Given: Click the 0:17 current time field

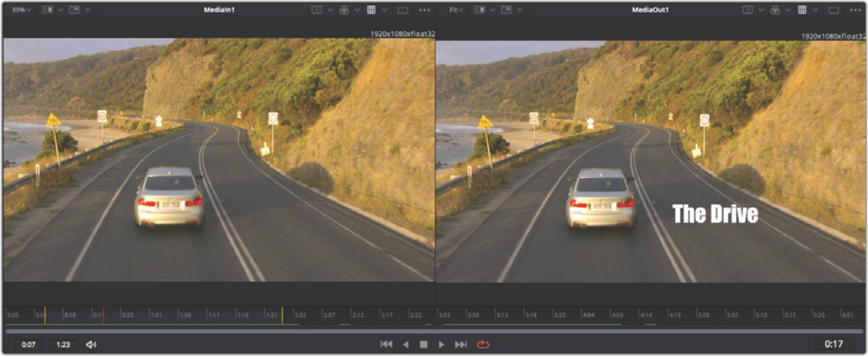Looking at the screenshot, I should click(833, 344).
